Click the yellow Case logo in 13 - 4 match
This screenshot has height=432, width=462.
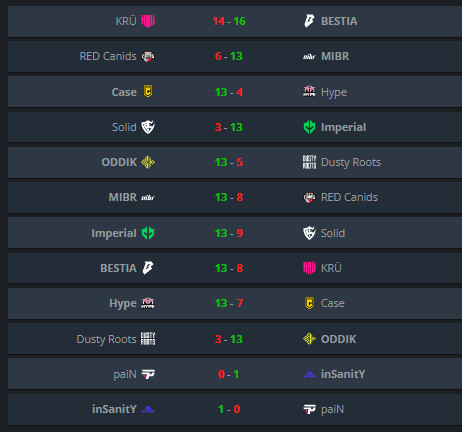pyautogui.click(x=148, y=91)
